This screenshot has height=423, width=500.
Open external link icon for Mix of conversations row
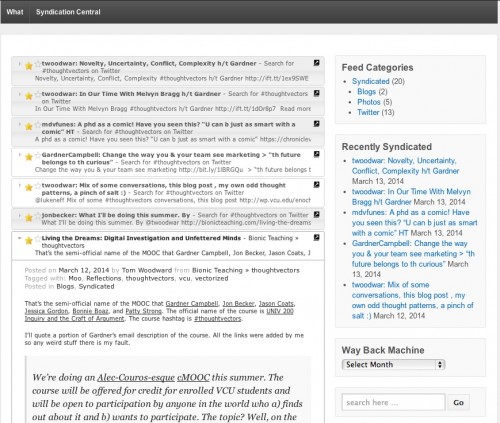click(x=317, y=184)
